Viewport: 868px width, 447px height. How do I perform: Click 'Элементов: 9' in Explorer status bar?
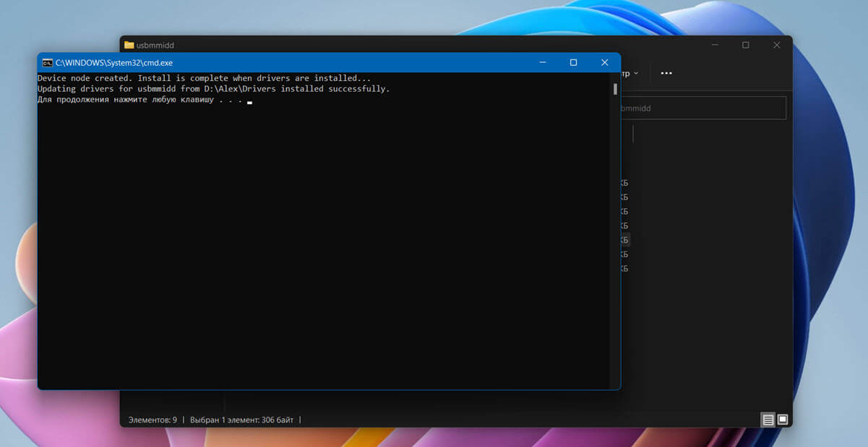tap(152, 420)
